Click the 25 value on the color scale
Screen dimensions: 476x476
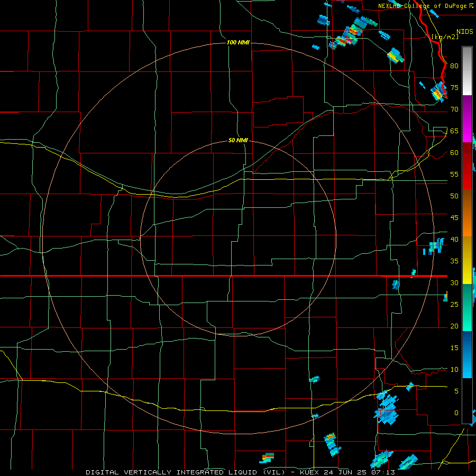click(x=454, y=304)
